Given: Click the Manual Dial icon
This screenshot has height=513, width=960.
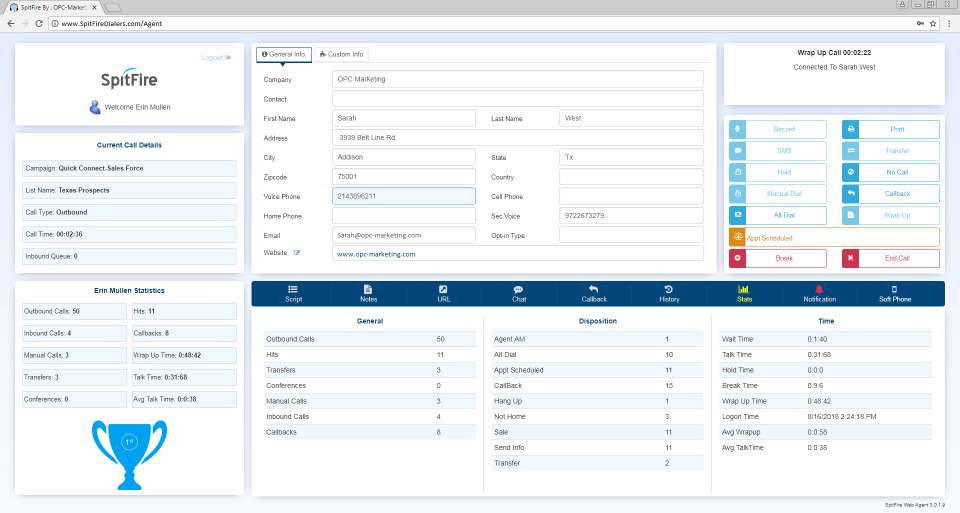Looking at the screenshot, I should (737, 193).
